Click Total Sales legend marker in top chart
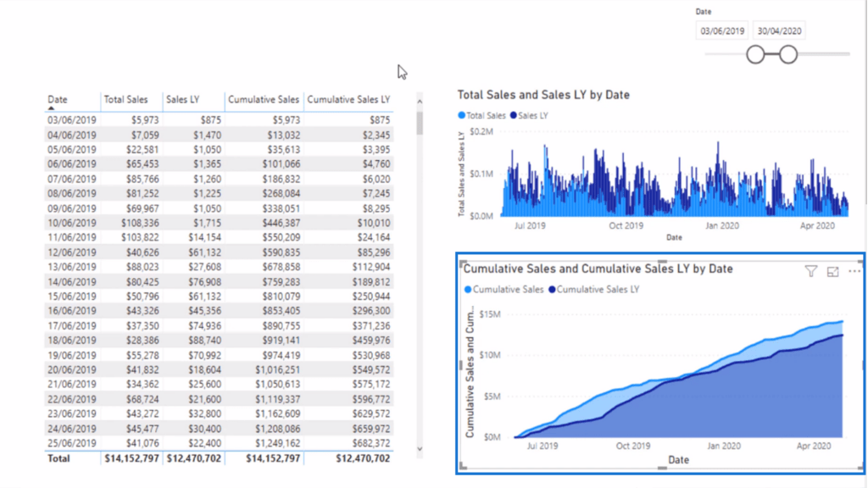The height and width of the screenshot is (488, 868). coord(462,115)
